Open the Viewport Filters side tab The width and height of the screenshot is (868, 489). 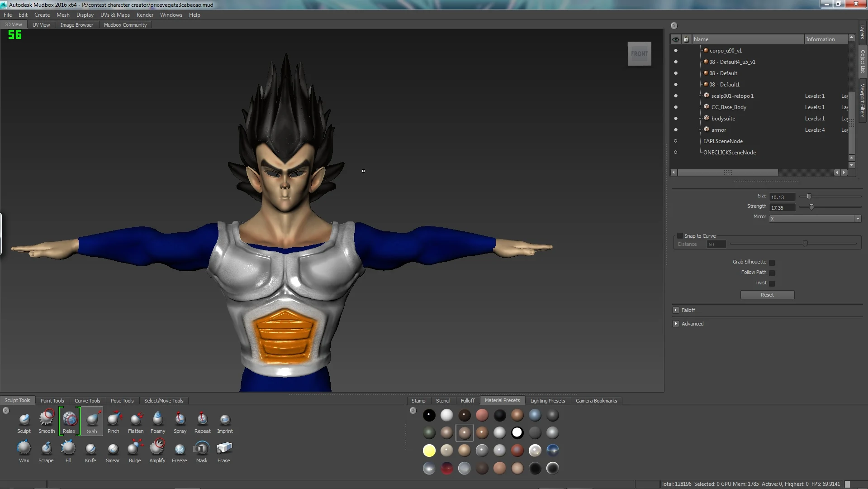click(862, 101)
